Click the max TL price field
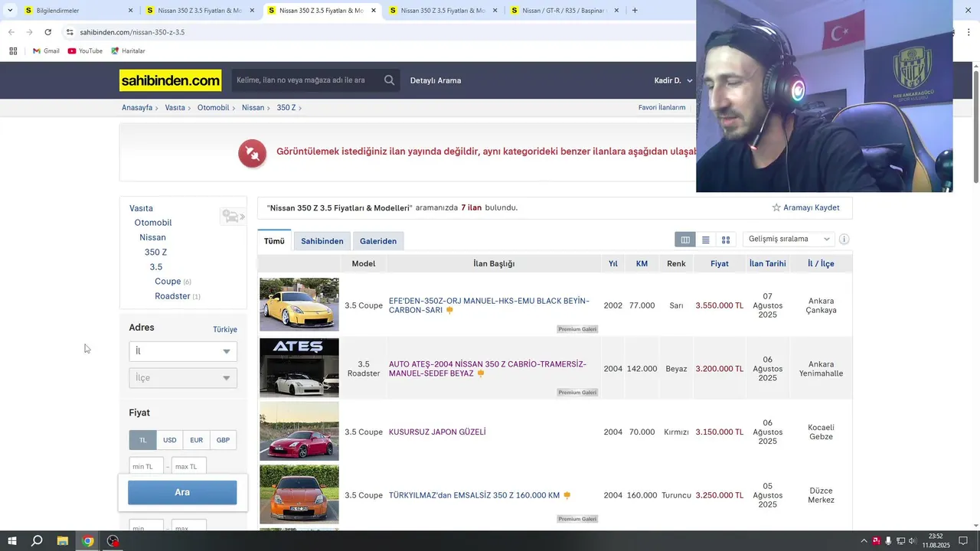The width and height of the screenshot is (980, 551). (189, 466)
